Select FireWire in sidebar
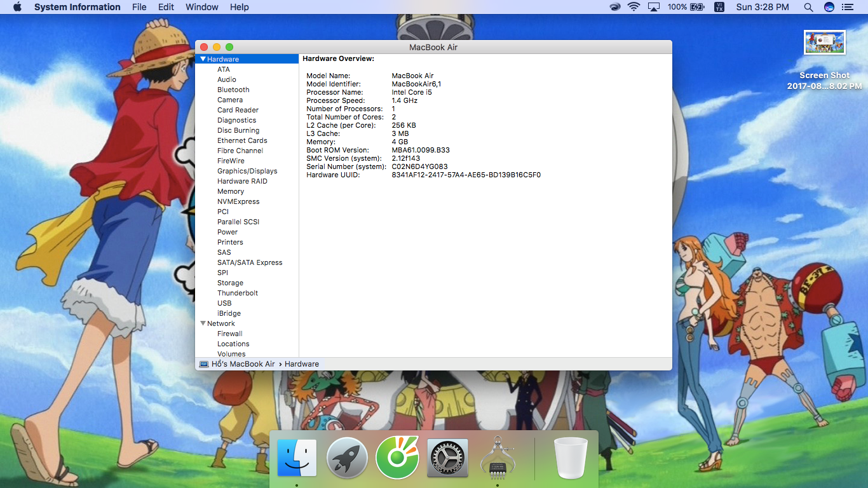Viewport: 868px width, 488px height. pyautogui.click(x=231, y=161)
